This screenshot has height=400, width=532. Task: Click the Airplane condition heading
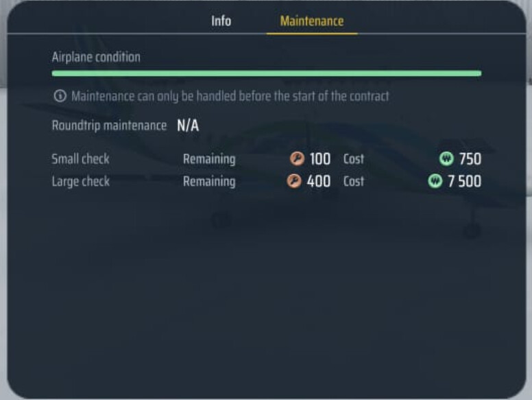(96, 57)
